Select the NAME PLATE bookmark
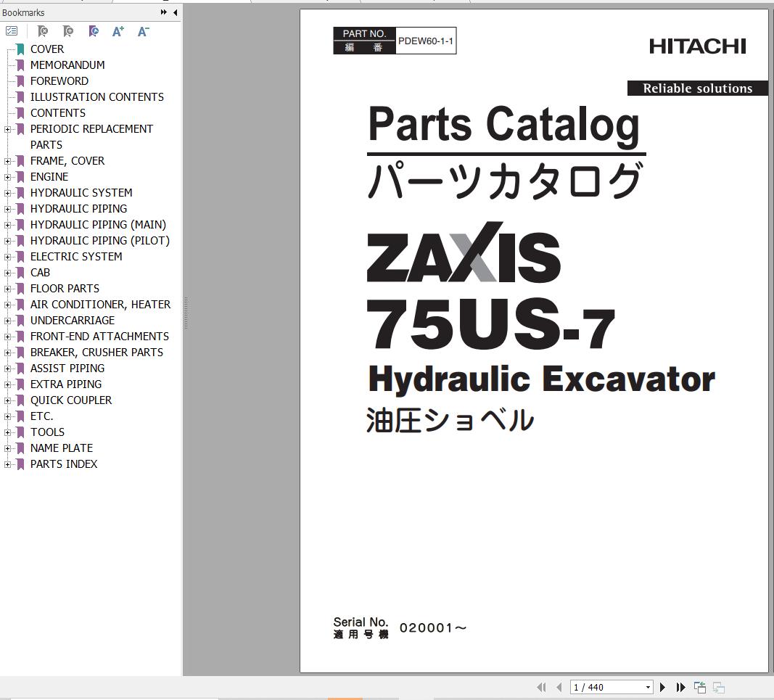This screenshot has height=700, width=774. click(61, 448)
